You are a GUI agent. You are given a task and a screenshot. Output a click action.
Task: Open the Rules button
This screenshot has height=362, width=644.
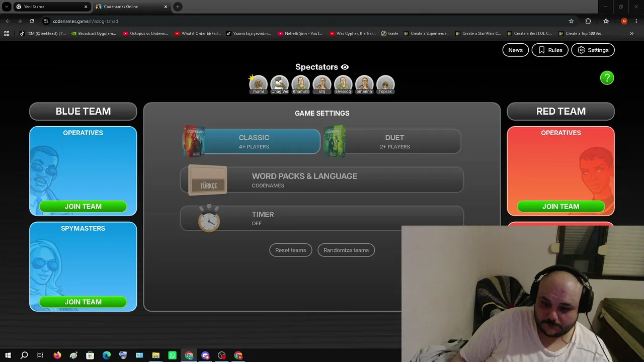coord(550,50)
